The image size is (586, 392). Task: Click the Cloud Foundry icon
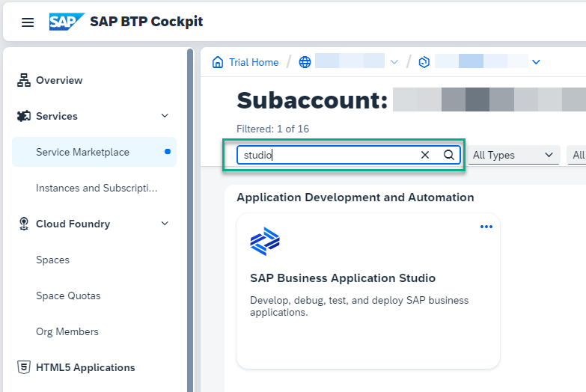(24, 224)
